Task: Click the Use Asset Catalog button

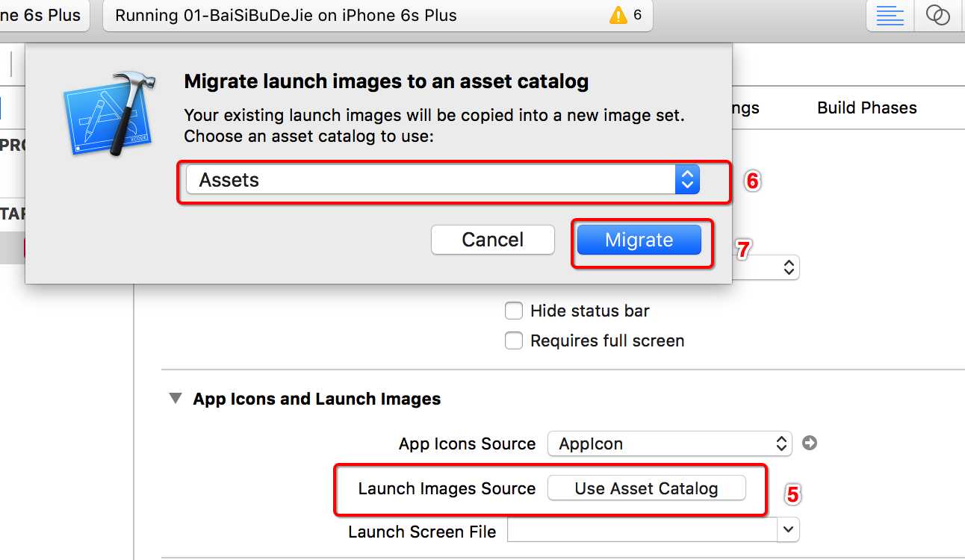Action: click(x=646, y=488)
